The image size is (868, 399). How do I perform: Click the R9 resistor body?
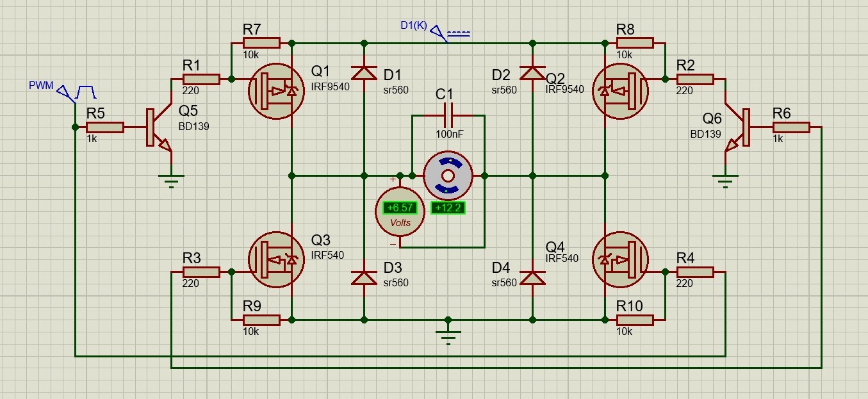261,320
